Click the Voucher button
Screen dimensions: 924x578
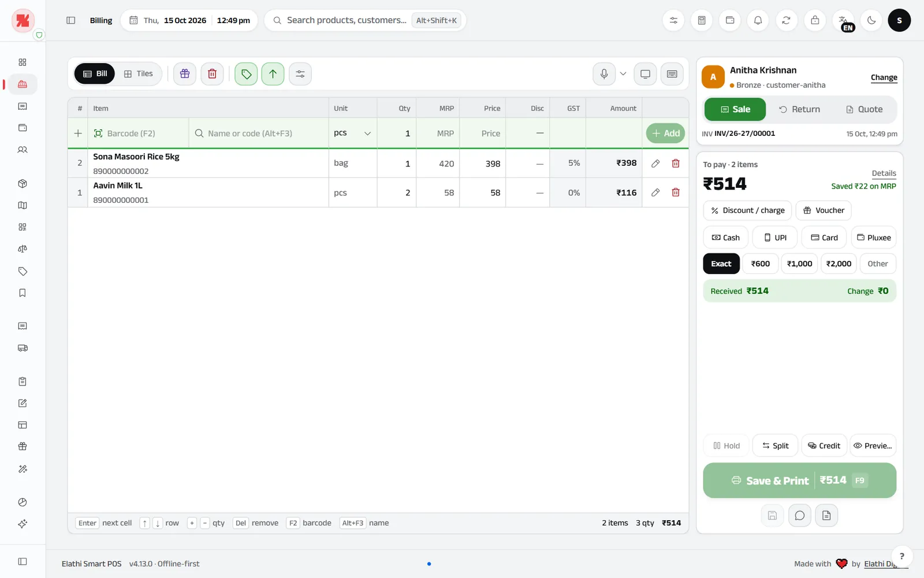coord(824,210)
